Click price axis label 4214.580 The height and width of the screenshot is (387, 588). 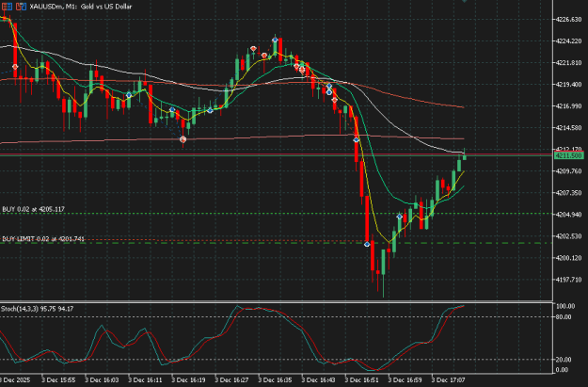click(569, 128)
